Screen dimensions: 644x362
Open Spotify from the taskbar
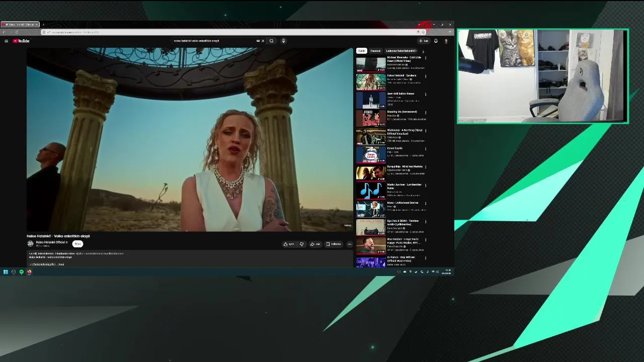[22, 272]
